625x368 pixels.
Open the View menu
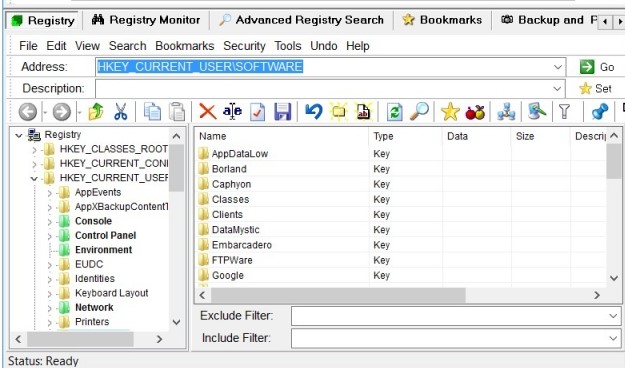coord(87,46)
